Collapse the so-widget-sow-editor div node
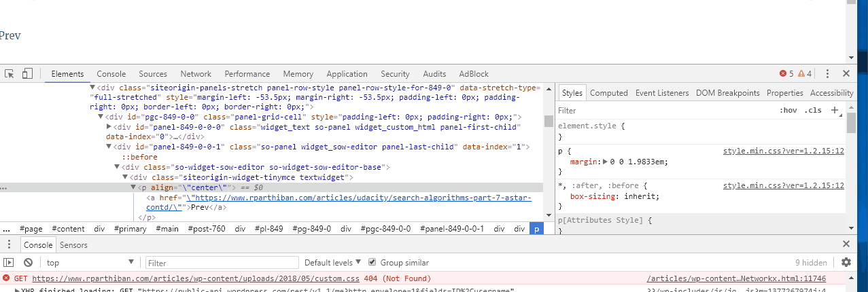Viewport: 868px width, 292px height. pos(117,167)
